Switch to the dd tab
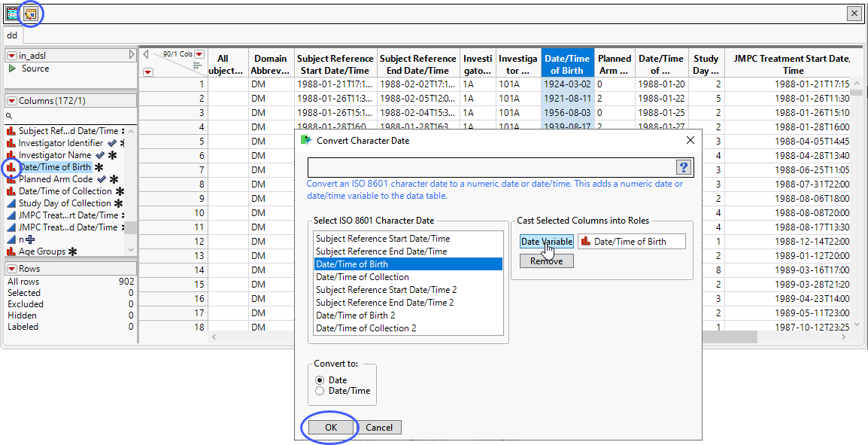The height and width of the screenshot is (445, 868). (x=12, y=35)
